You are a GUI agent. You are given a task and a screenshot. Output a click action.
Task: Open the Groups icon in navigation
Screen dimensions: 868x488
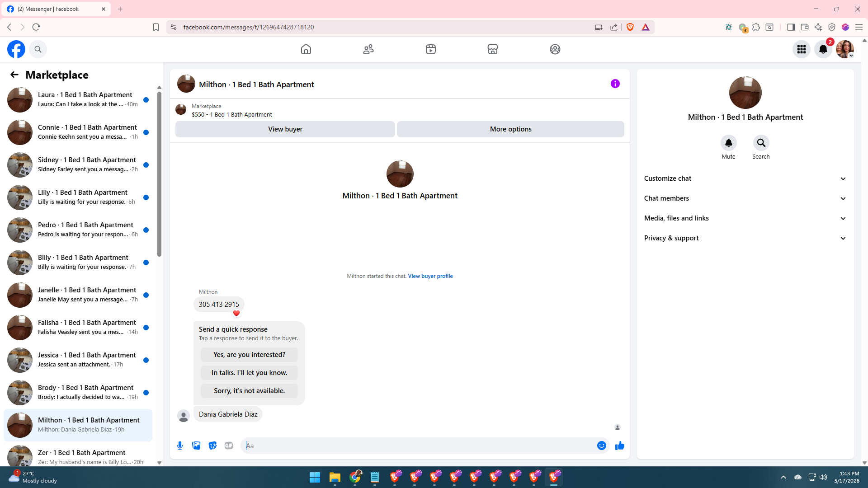click(x=555, y=49)
